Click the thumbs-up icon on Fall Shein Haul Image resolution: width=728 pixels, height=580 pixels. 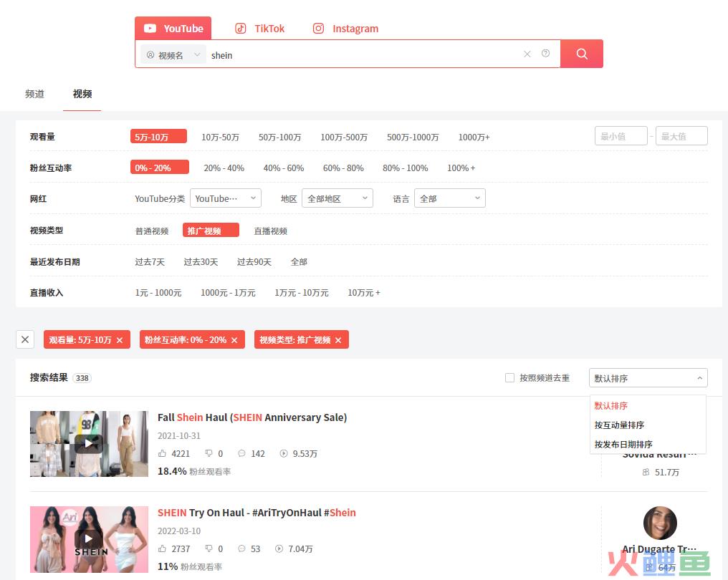[x=162, y=453]
